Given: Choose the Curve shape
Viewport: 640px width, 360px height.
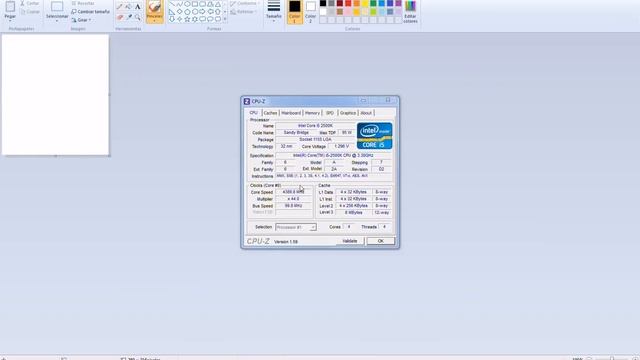Looking at the screenshot, I should (x=180, y=4).
